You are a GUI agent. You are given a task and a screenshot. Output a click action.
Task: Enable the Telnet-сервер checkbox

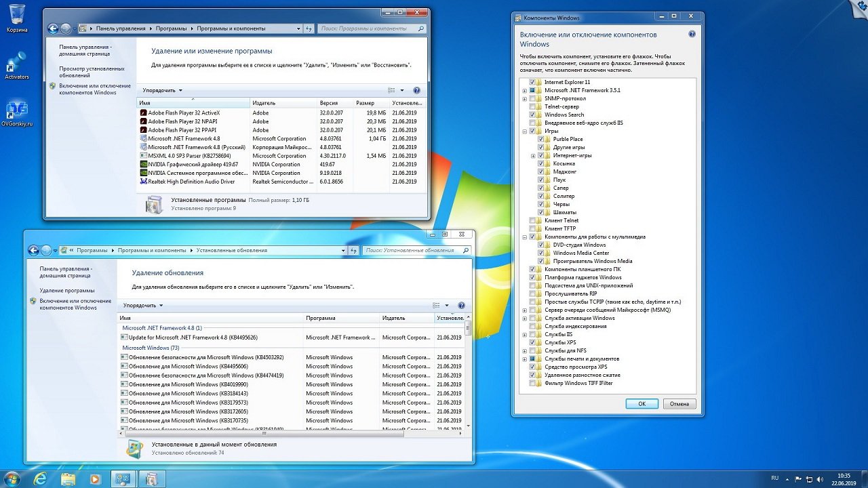(532, 106)
